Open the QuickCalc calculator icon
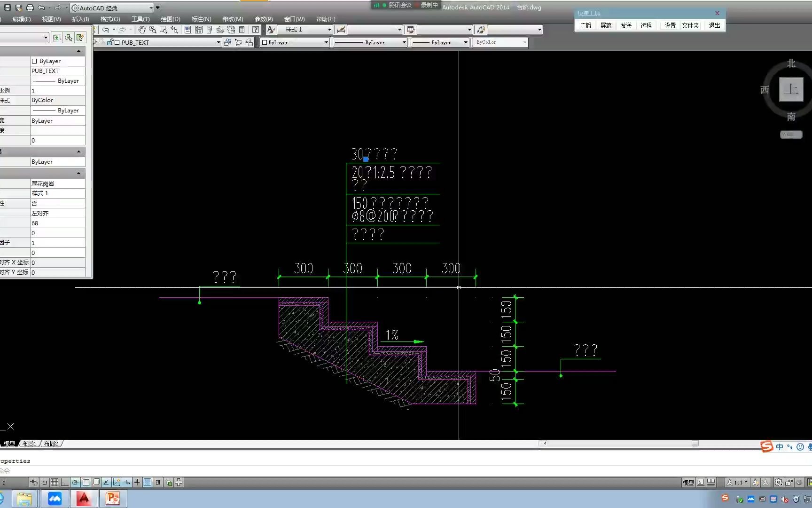 (x=242, y=30)
